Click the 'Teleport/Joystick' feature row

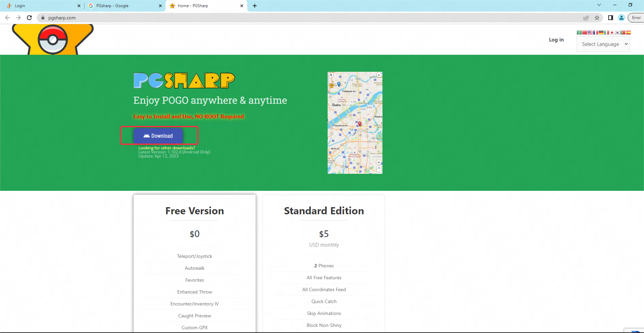click(194, 256)
